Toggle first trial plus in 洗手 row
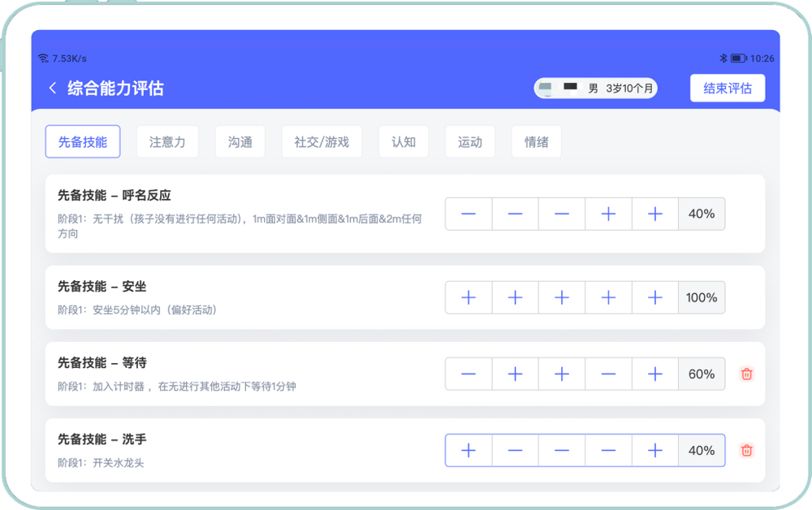This screenshot has height=510, width=812. click(469, 451)
